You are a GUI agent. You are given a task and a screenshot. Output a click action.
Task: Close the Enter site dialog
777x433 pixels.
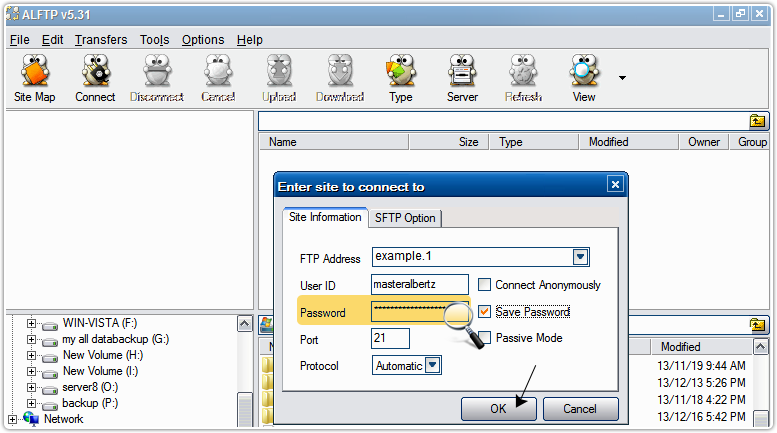coord(615,184)
